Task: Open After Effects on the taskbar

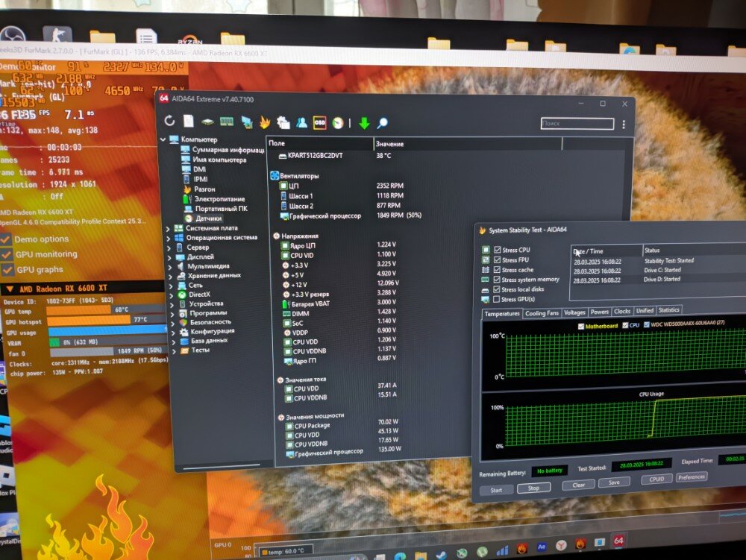Action: point(542,547)
